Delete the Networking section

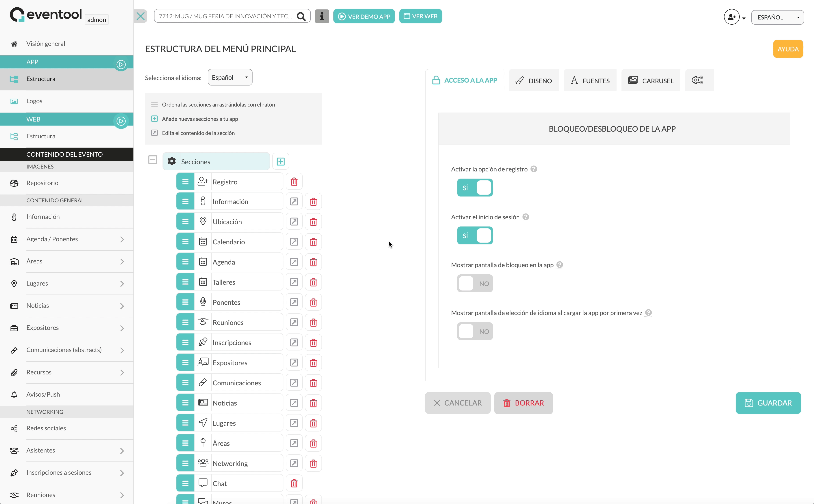click(x=313, y=463)
